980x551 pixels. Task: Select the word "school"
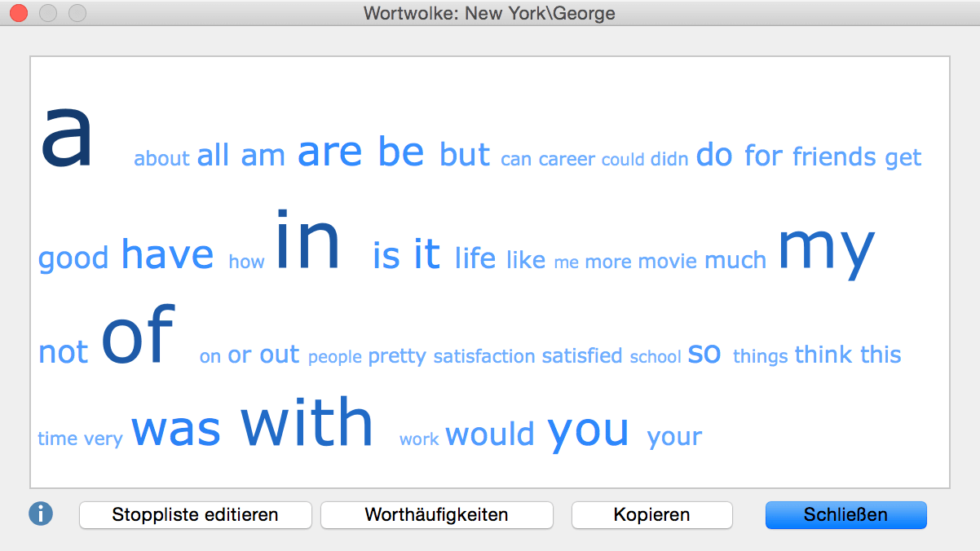(656, 357)
